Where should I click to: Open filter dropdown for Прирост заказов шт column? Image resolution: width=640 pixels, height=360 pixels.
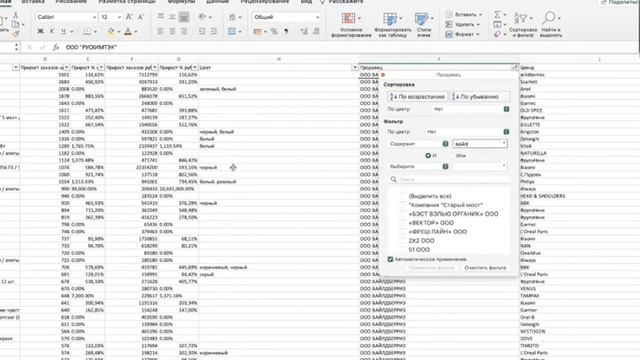[x=67, y=67]
